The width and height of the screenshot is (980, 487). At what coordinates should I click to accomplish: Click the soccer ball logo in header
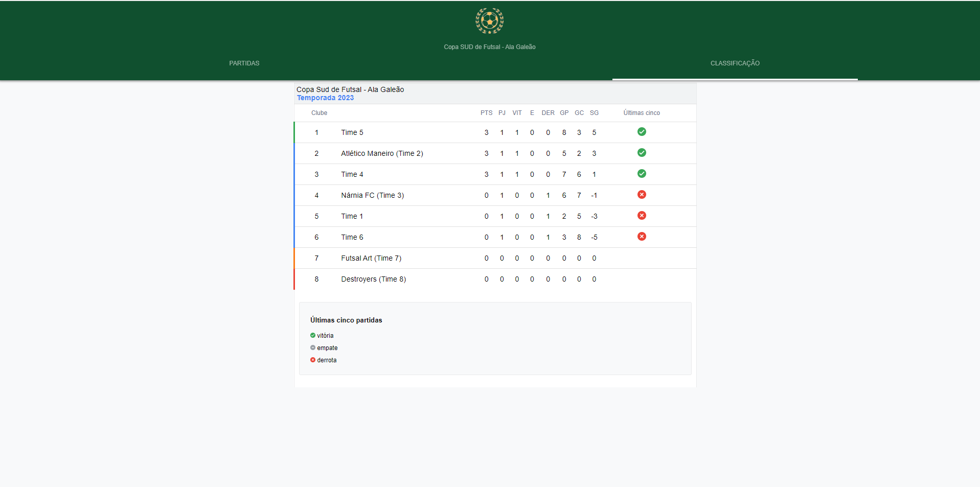point(489,21)
